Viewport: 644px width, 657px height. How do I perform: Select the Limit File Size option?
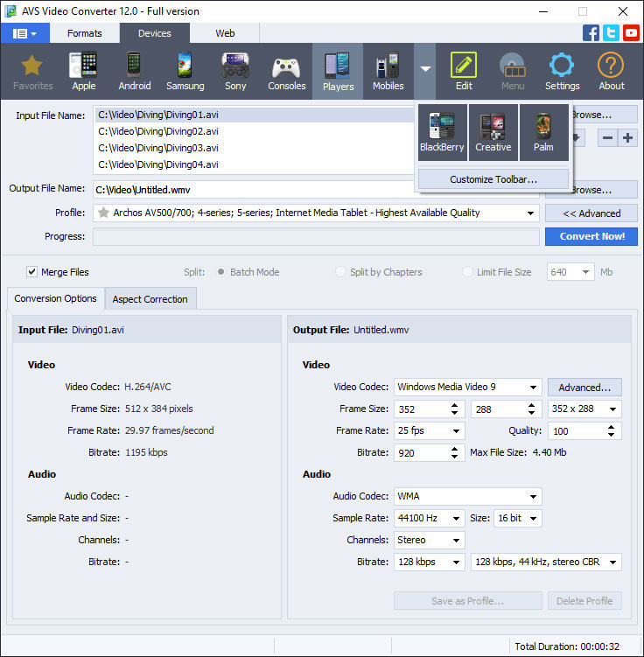coord(497,272)
